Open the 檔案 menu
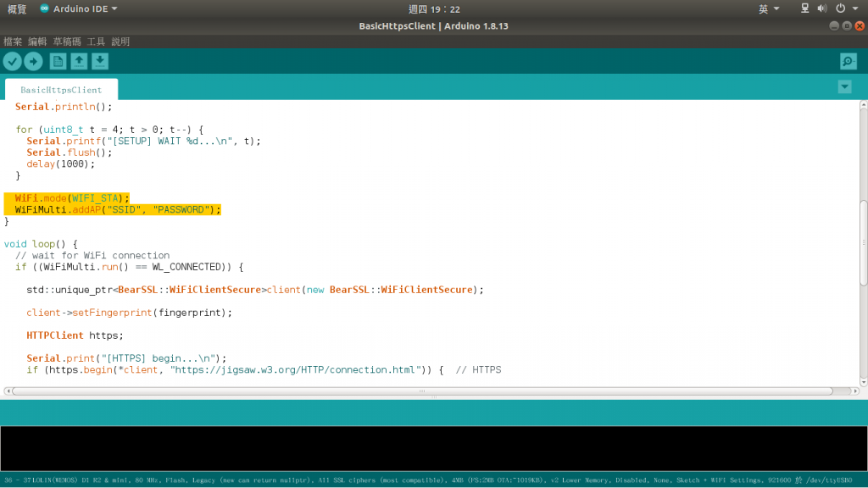The height and width of the screenshot is (488, 868). click(x=13, y=42)
